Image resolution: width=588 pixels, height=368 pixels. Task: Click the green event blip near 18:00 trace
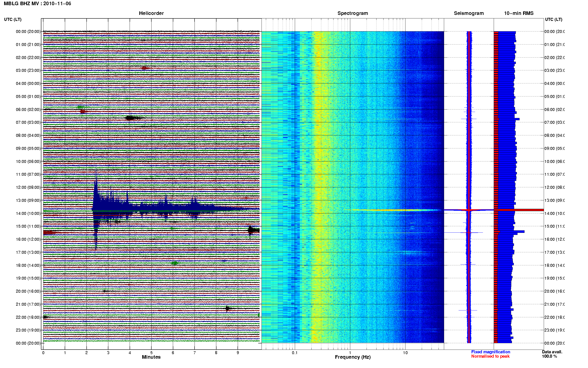coord(174,263)
